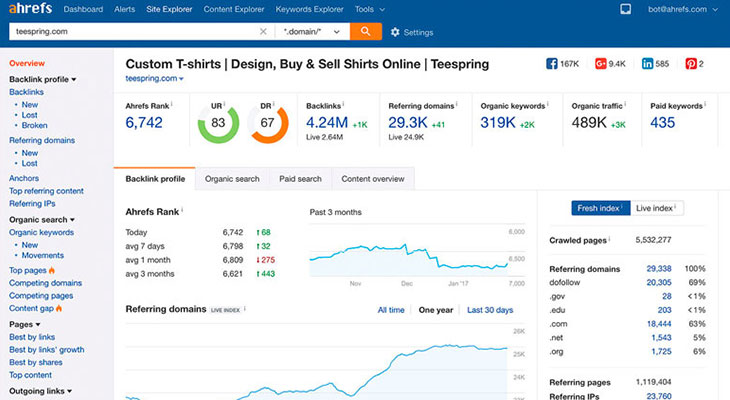The width and height of the screenshot is (730, 400).
Task: Switch to the Live index
Action: coord(657,208)
